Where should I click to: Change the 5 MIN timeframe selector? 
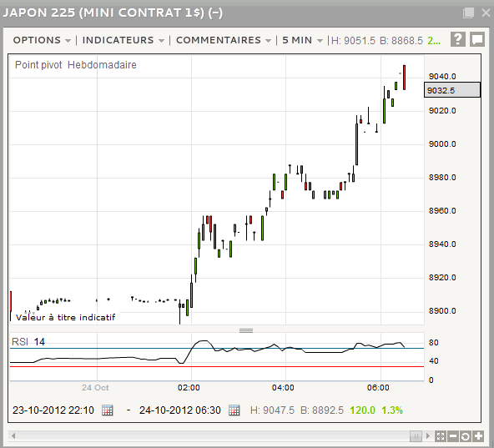302,40
